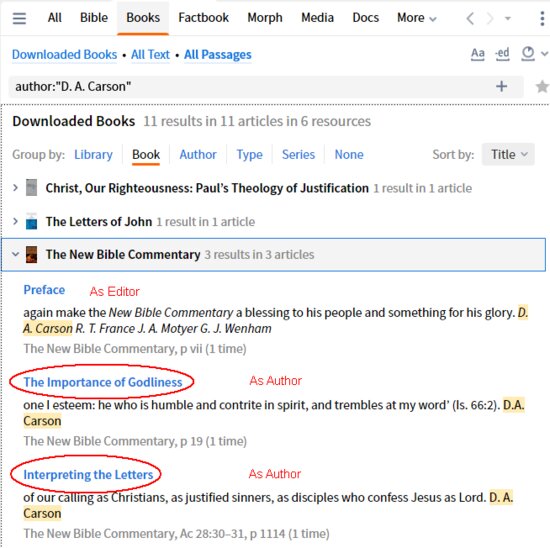The image size is (550, 548).
Task: Group results by Library
Action: [x=93, y=154]
